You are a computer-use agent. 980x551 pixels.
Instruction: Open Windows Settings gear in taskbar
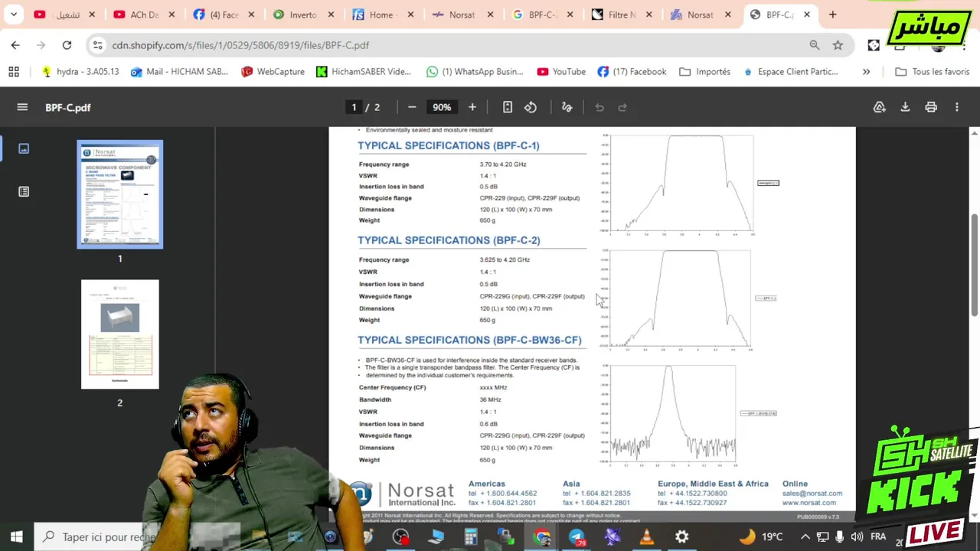click(x=681, y=536)
